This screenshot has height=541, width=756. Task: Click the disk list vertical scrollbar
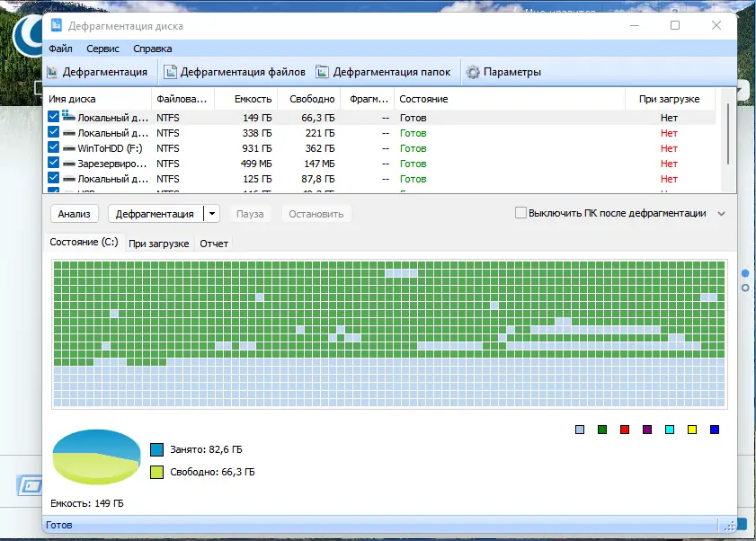tap(728, 134)
